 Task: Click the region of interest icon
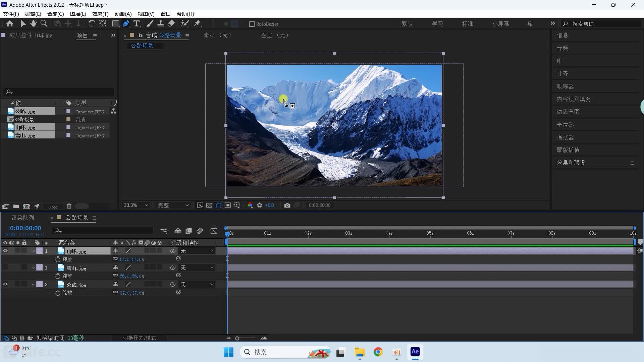pyautogui.click(x=228, y=205)
